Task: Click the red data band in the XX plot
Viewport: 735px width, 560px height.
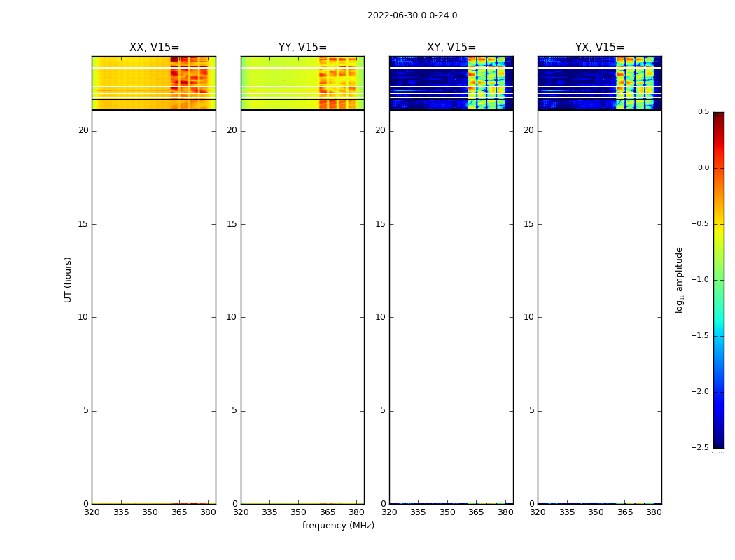Action: [189, 83]
